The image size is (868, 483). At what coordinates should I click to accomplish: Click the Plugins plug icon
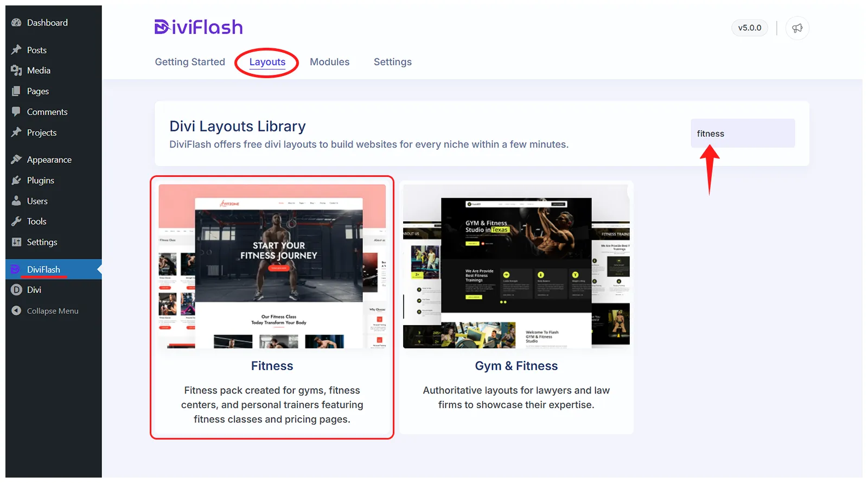point(16,180)
